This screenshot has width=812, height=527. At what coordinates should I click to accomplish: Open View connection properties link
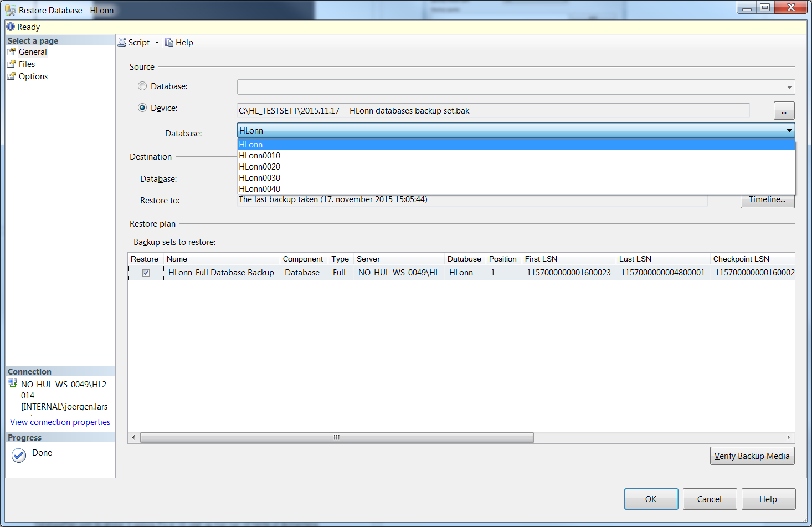click(60, 422)
